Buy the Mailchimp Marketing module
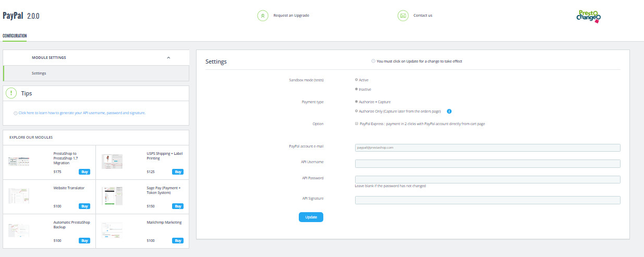This screenshot has height=257, width=644. pos(178,240)
